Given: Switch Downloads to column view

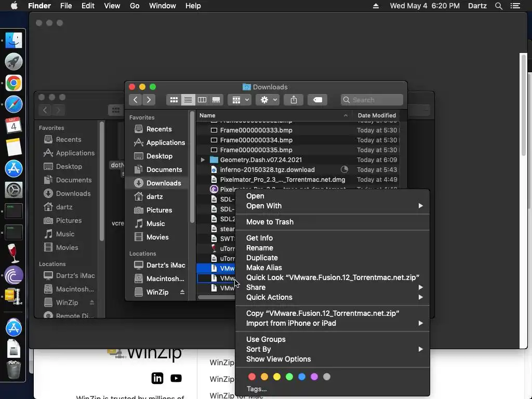Looking at the screenshot, I should tap(202, 100).
